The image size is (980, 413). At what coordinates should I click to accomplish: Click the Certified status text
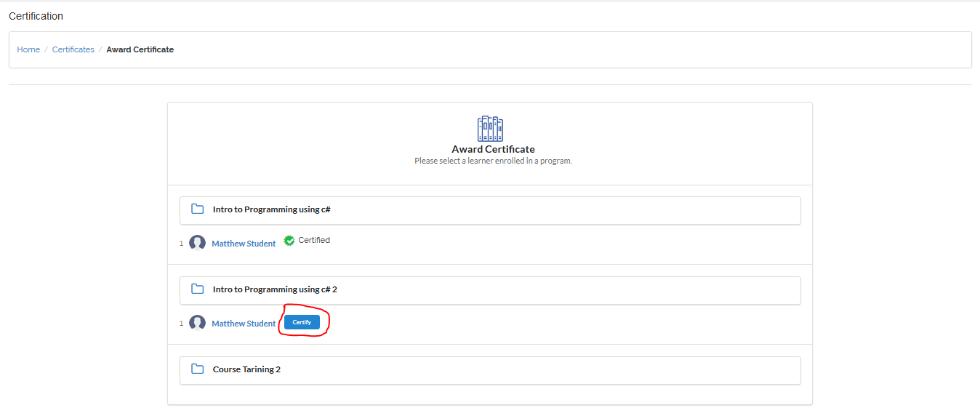314,240
